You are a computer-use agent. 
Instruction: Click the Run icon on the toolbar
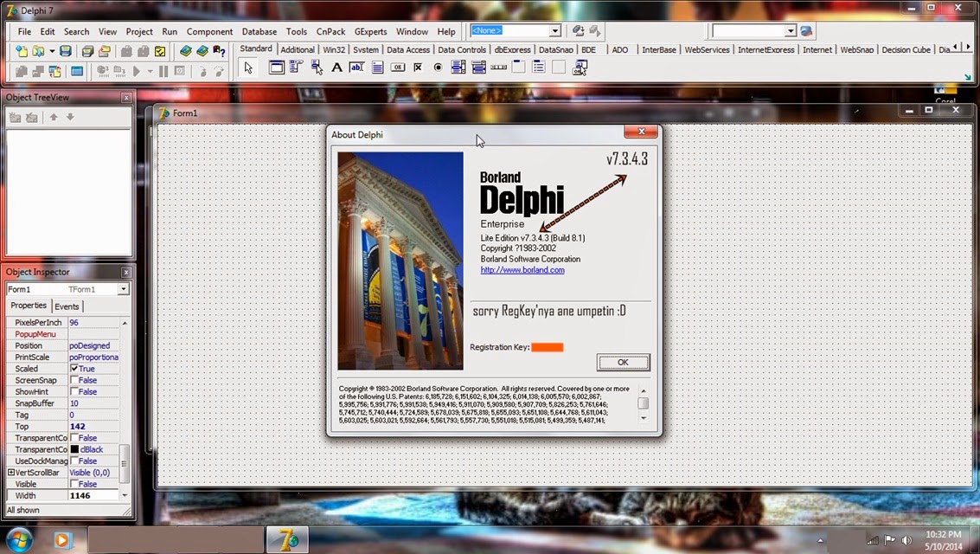click(x=138, y=71)
